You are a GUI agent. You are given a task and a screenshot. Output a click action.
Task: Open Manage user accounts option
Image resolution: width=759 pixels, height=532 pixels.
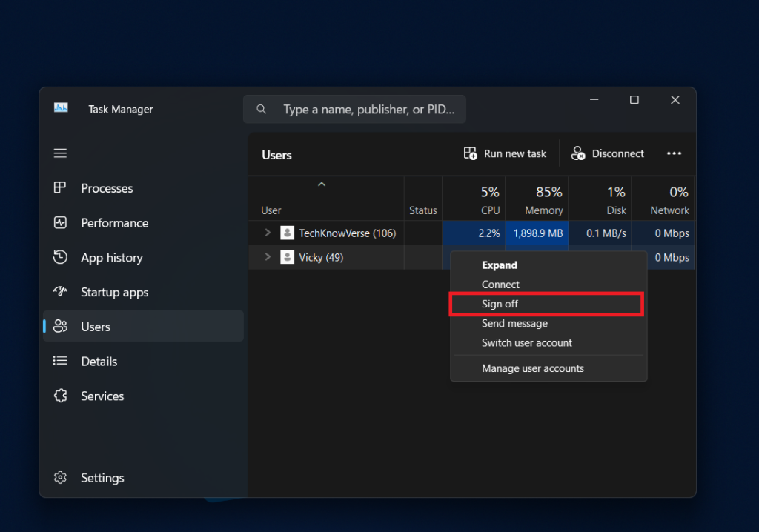coord(533,368)
